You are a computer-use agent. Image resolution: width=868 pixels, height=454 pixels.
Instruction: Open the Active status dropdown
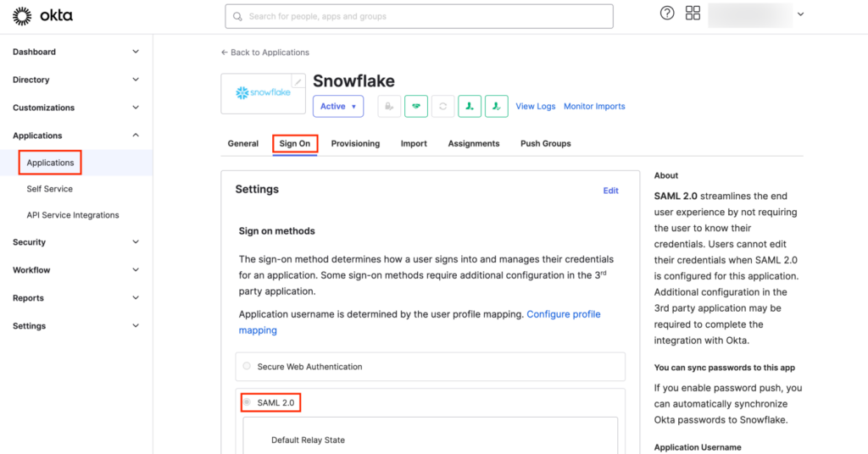(338, 106)
